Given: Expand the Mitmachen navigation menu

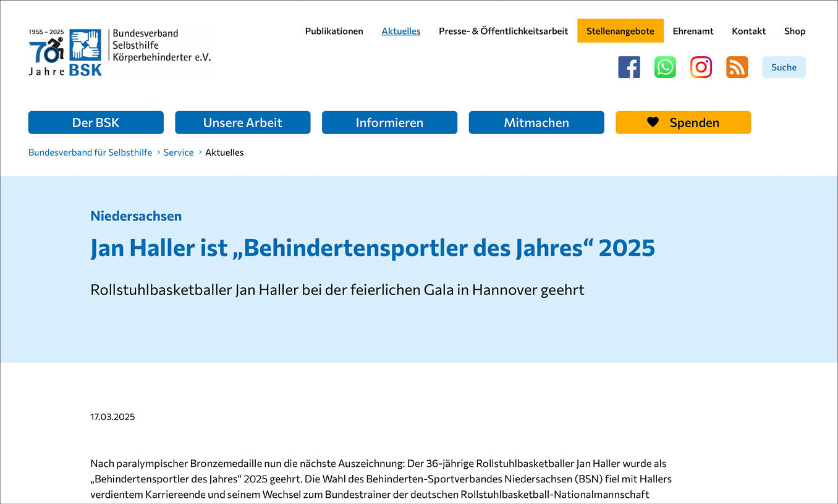Looking at the screenshot, I should (x=536, y=122).
